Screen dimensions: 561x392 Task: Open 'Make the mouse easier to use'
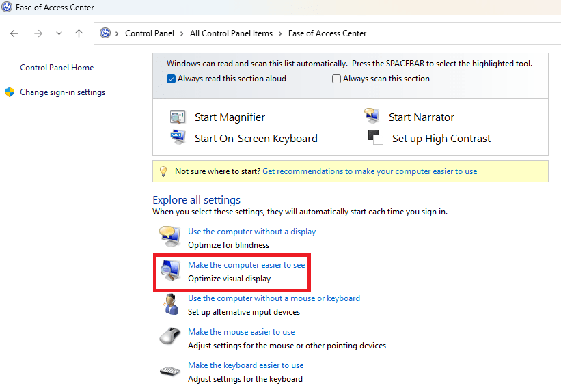pyautogui.click(x=241, y=332)
